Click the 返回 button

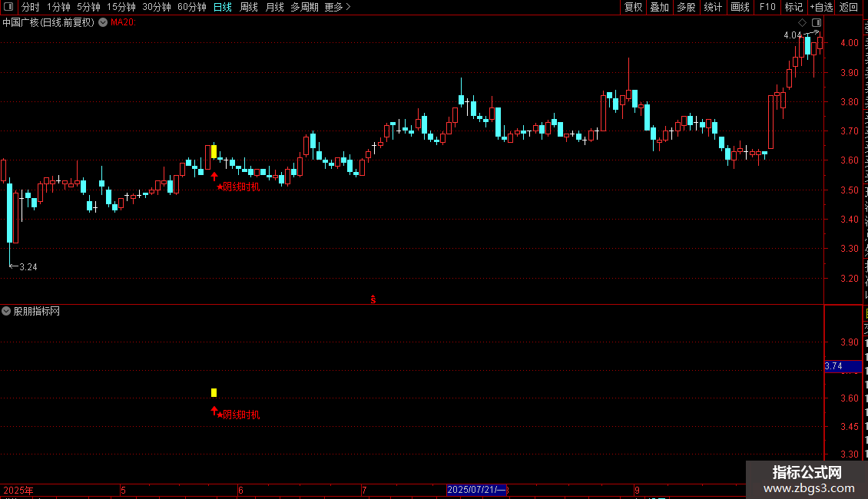pyautogui.click(x=849, y=7)
